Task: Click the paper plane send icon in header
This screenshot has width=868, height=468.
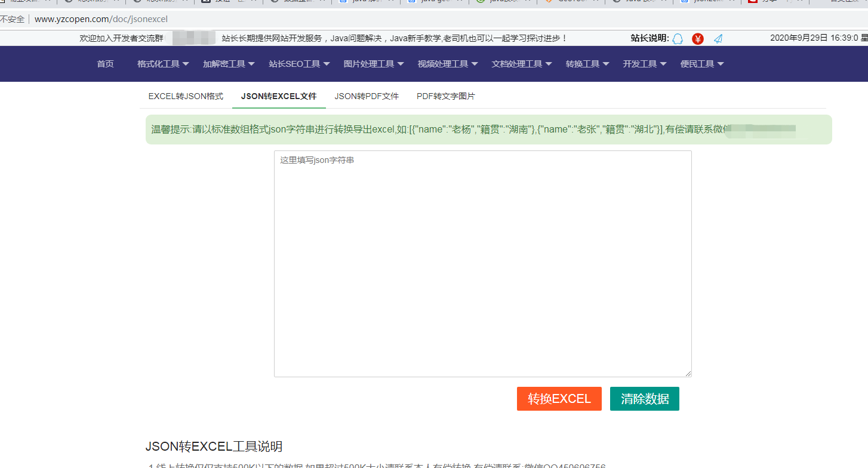Action: click(x=717, y=38)
